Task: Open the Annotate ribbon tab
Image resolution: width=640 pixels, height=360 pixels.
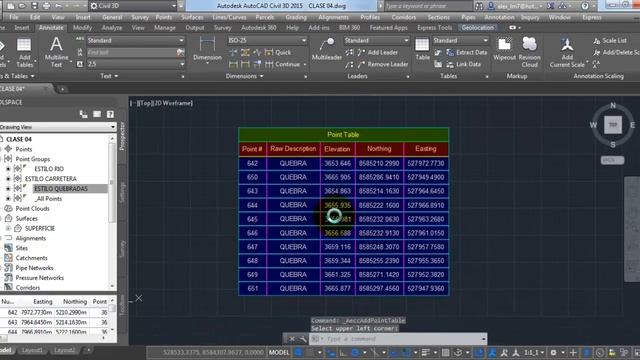Action: point(51,28)
